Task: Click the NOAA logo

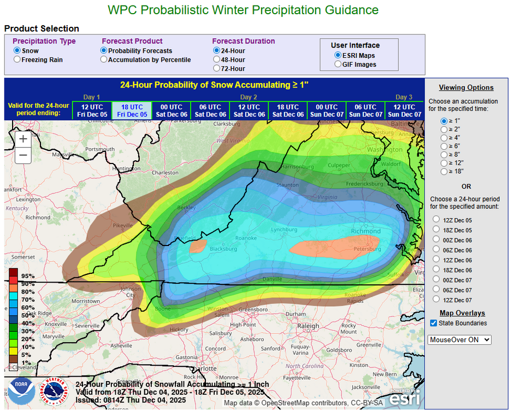Action: tap(21, 393)
